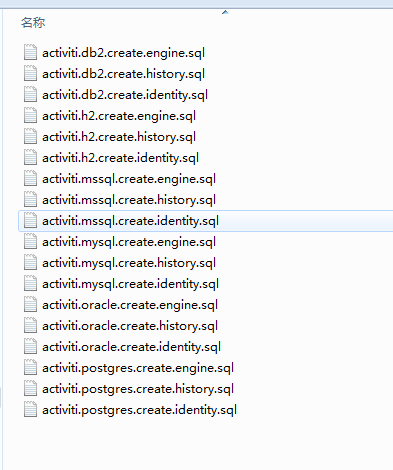Click the file icon of activiti.oracle.create.identity.sql
This screenshot has width=393, height=470.
click(30, 347)
